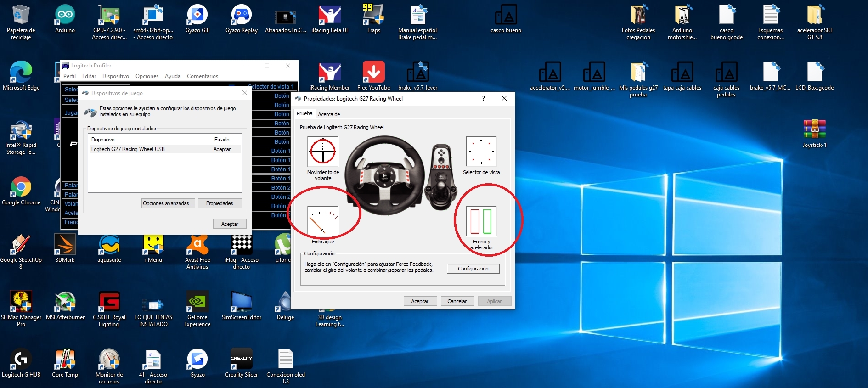
Task: Launch Fraps from the desktop
Action: pyautogui.click(x=373, y=15)
